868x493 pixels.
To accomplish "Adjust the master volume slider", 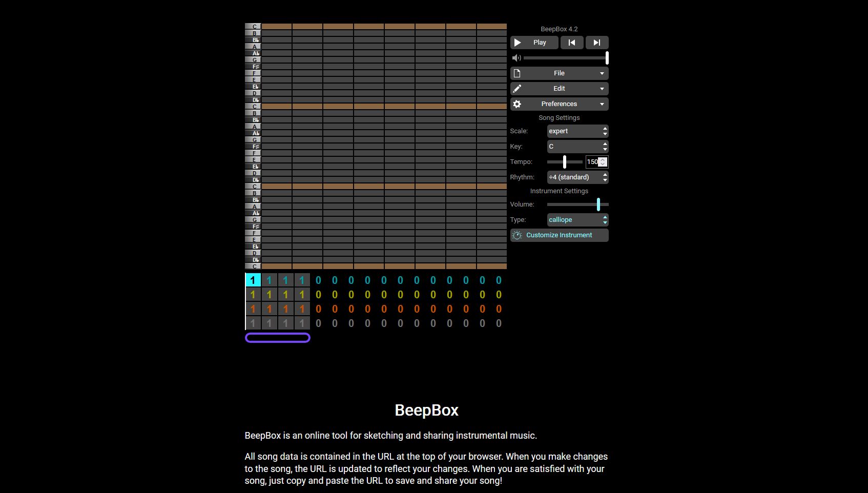I will pos(566,58).
